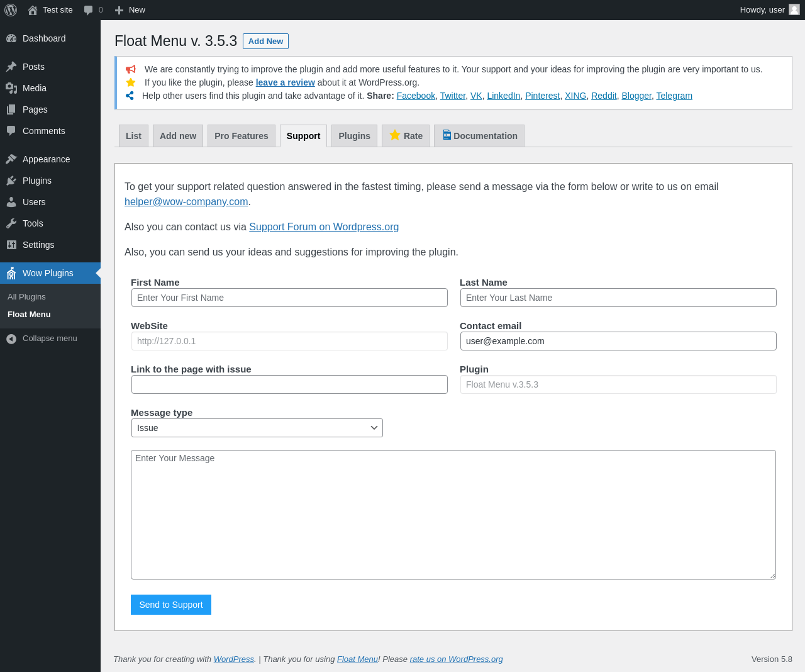Click the message textarea resize handle

point(772,575)
